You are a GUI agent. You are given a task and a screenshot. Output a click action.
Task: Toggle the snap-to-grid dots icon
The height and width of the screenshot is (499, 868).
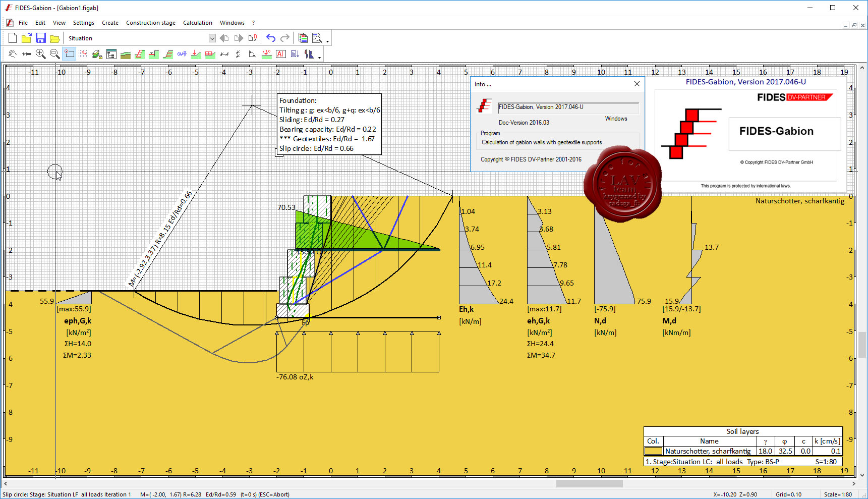tap(83, 54)
